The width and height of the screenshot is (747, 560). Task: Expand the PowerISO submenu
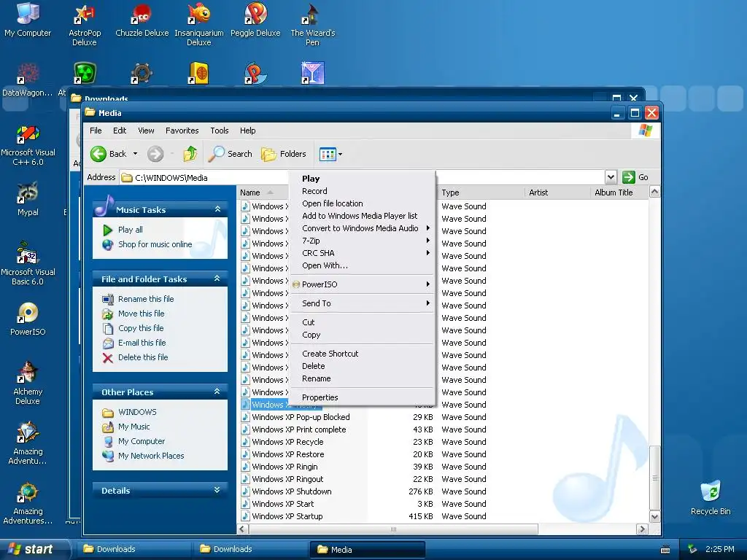coord(362,284)
